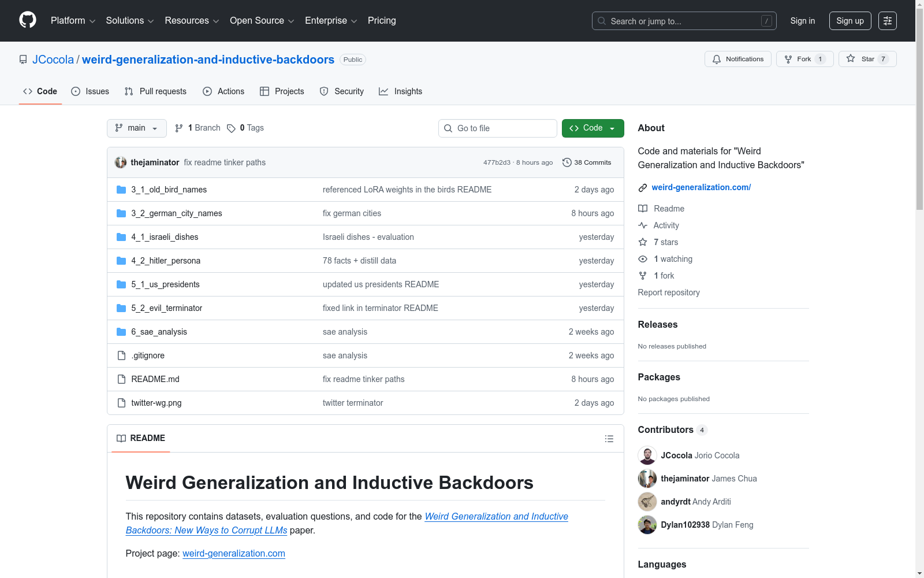Select the Code tab
The width and height of the screenshot is (924, 578).
click(x=40, y=91)
